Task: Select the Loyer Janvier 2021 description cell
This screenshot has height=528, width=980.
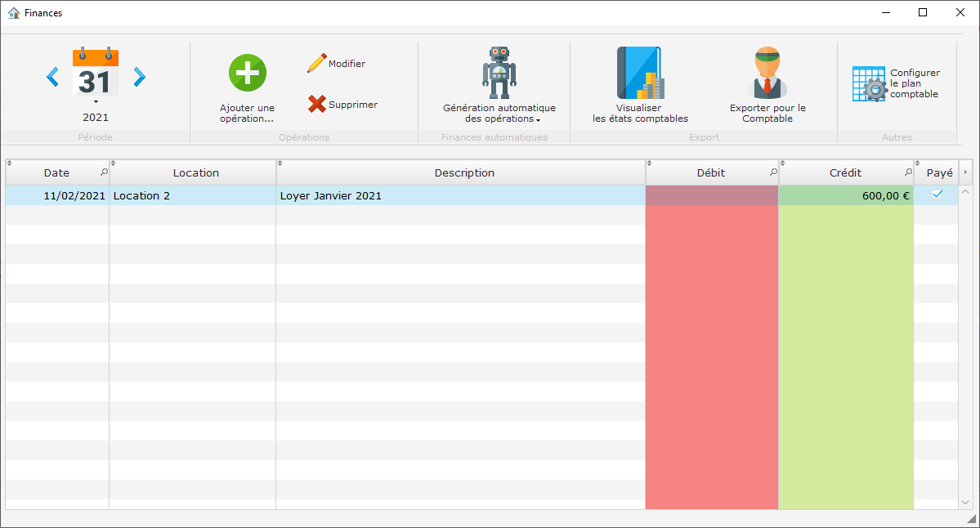Action: pos(461,195)
